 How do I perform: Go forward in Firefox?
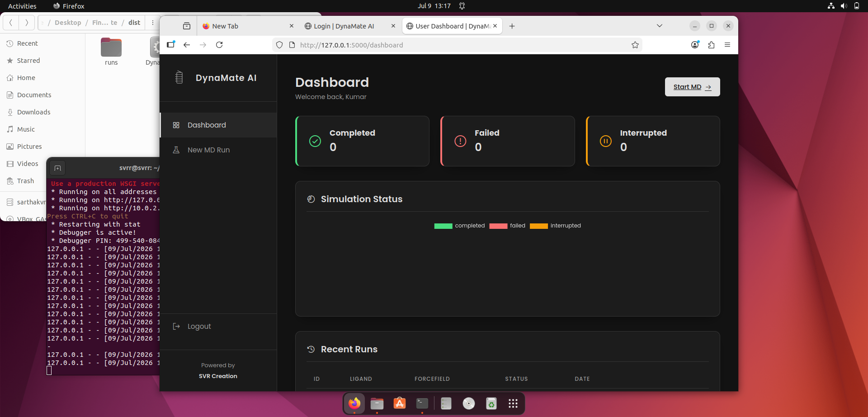click(x=203, y=45)
